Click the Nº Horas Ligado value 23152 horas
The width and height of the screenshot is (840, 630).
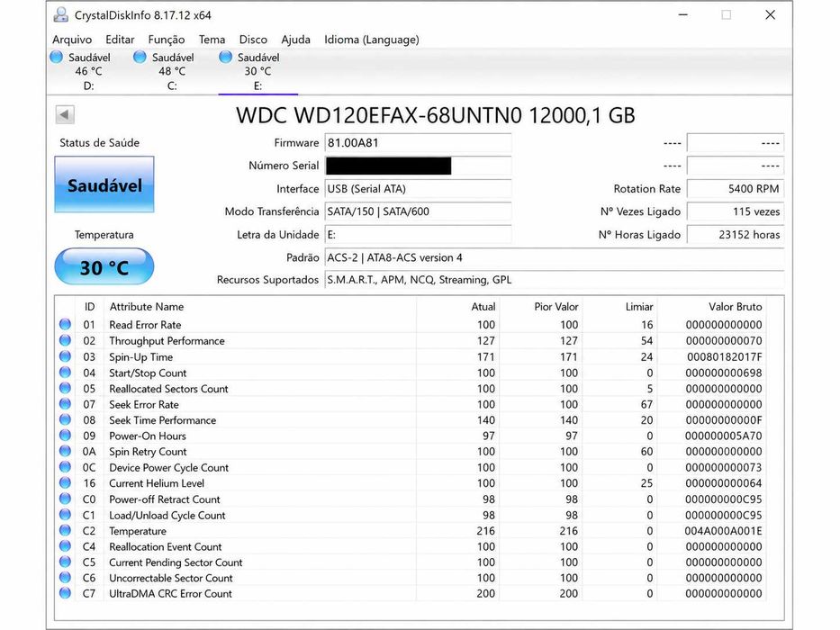click(x=736, y=235)
